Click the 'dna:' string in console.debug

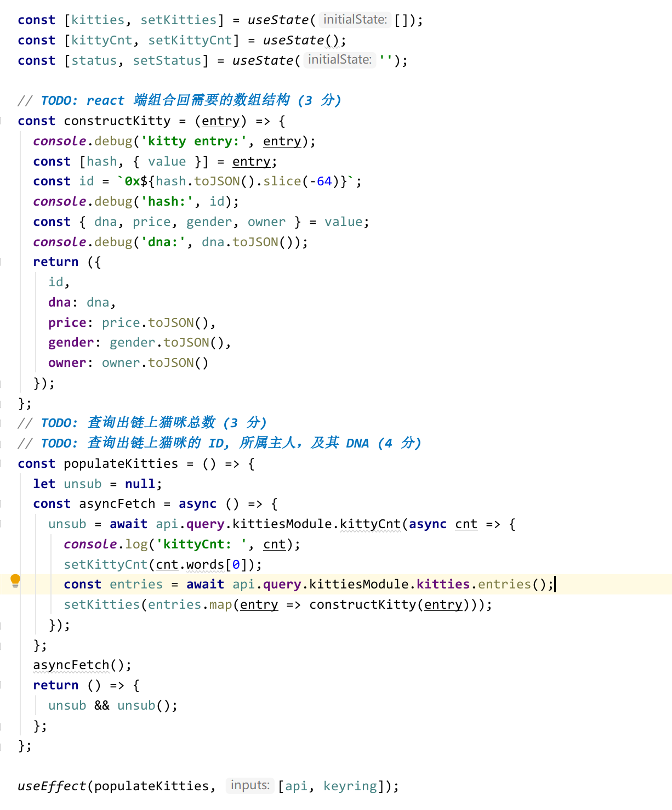point(163,242)
